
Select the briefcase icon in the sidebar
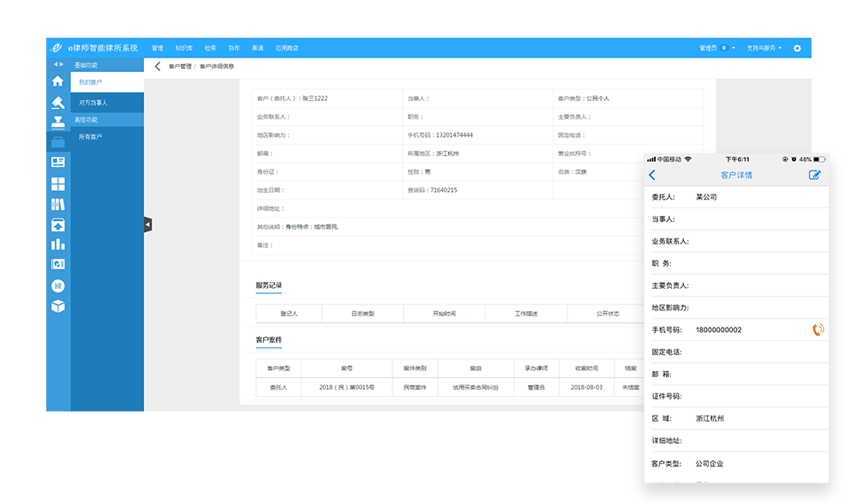point(57,142)
